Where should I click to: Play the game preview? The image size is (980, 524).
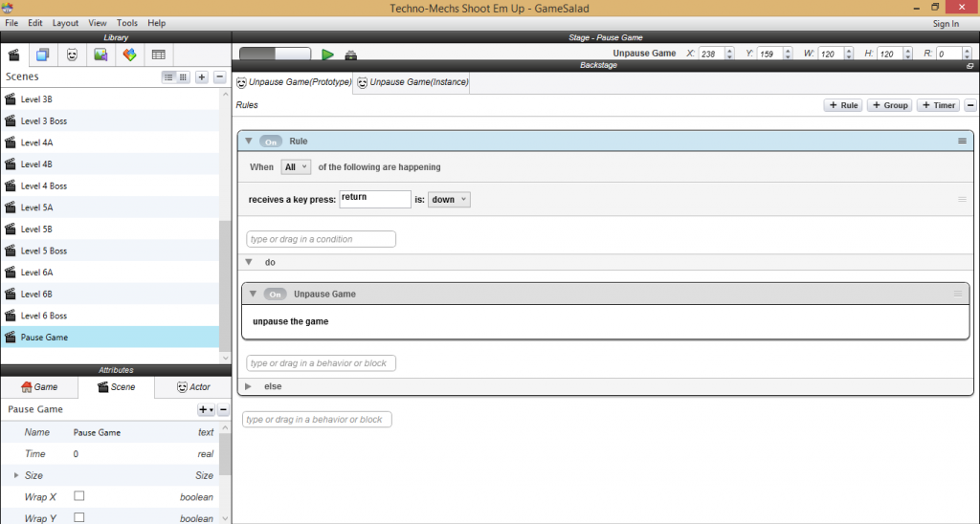(x=327, y=55)
